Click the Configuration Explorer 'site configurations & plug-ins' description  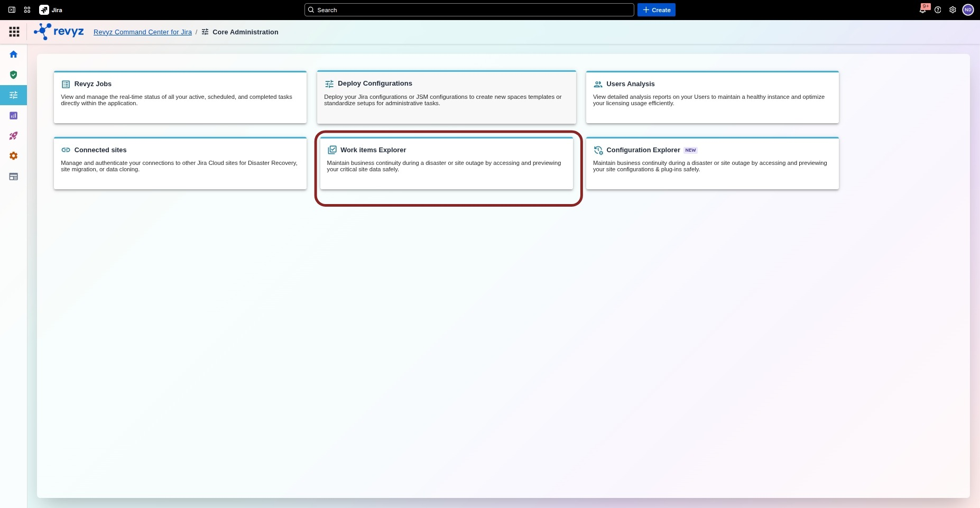(x=710, y=166)
